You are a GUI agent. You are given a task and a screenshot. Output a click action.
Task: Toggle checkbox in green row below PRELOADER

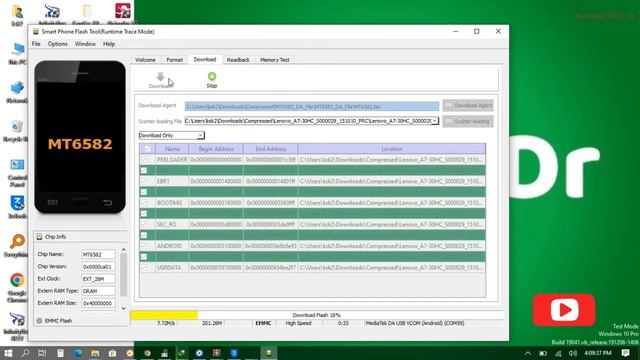click(x=144, y=170)
